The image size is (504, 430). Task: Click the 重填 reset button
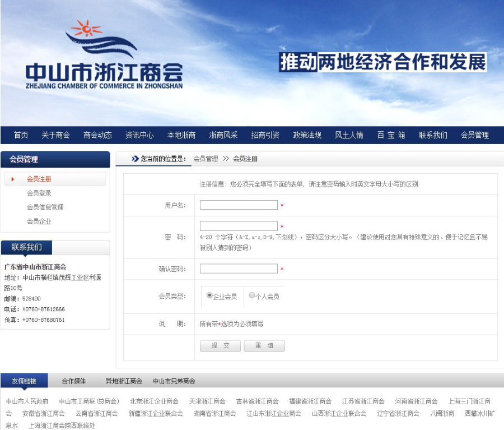[264, 346]
